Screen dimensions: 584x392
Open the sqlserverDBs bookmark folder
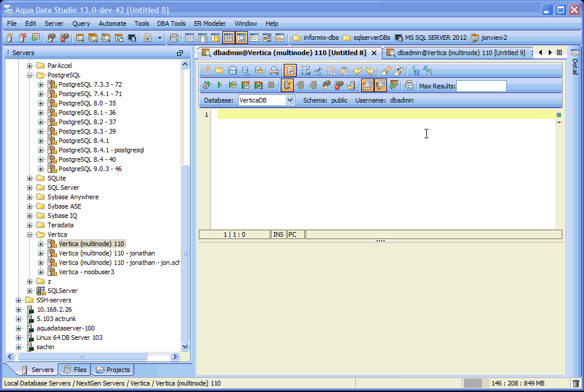pos(366,38)
